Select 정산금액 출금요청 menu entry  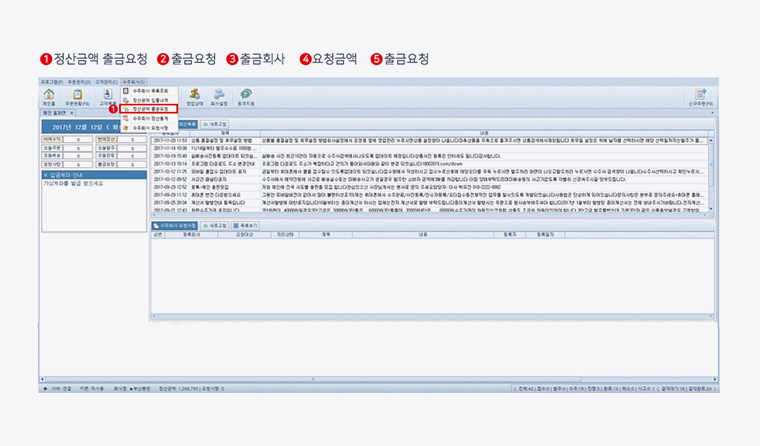click(x=151, y=108)
